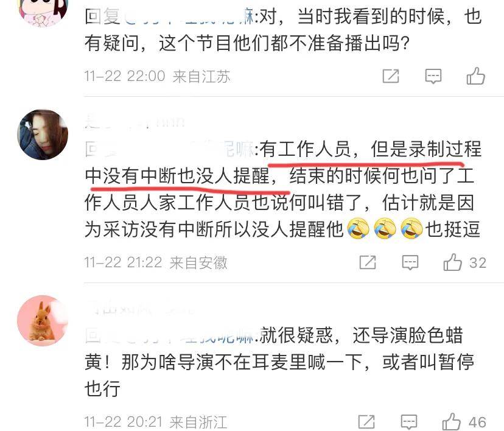Share the 江苏 comment posted at 22:00
504x431 pixels.
pyautogui.click(x=391, y=76)
